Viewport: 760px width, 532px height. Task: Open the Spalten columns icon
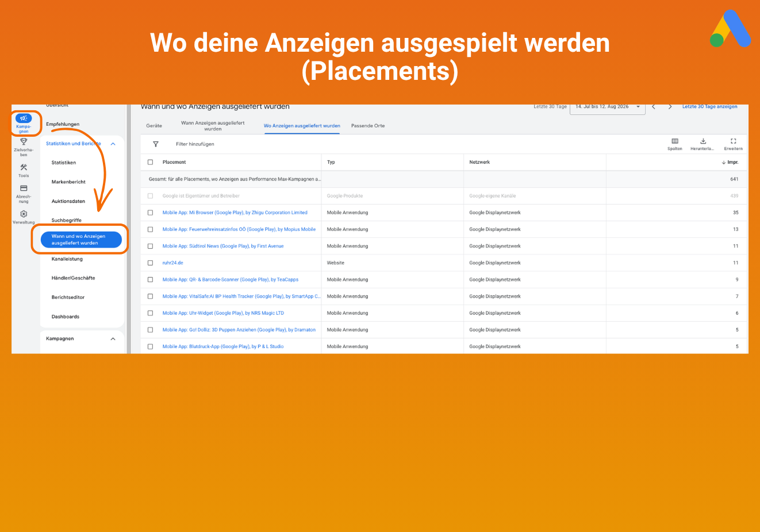click(675, 141)
